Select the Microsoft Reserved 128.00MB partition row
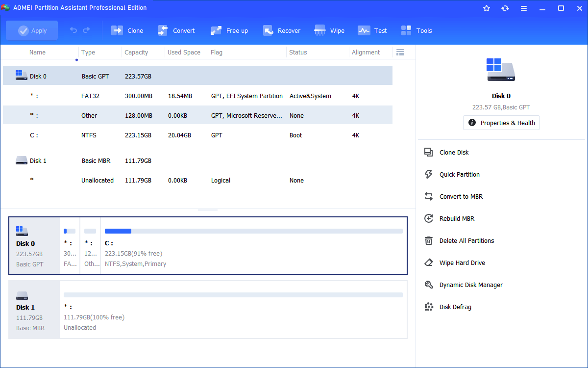 pos(197,116)
